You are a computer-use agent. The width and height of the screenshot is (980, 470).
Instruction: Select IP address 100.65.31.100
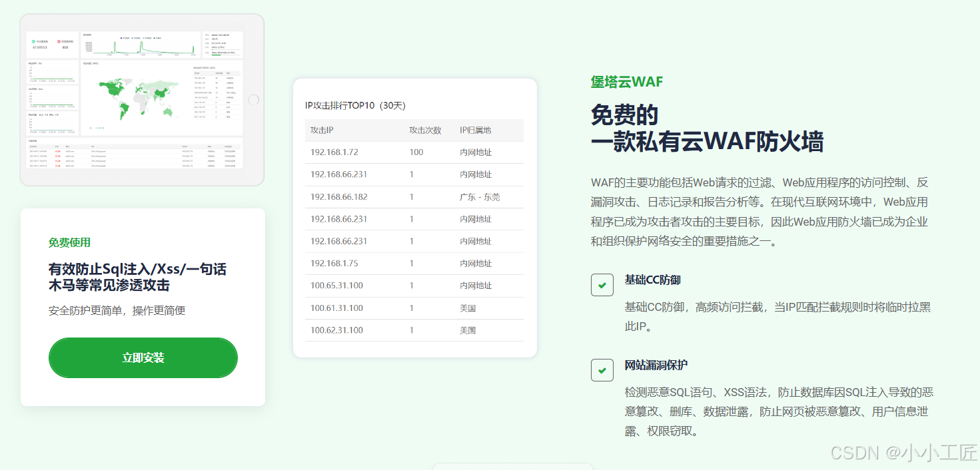336,286
